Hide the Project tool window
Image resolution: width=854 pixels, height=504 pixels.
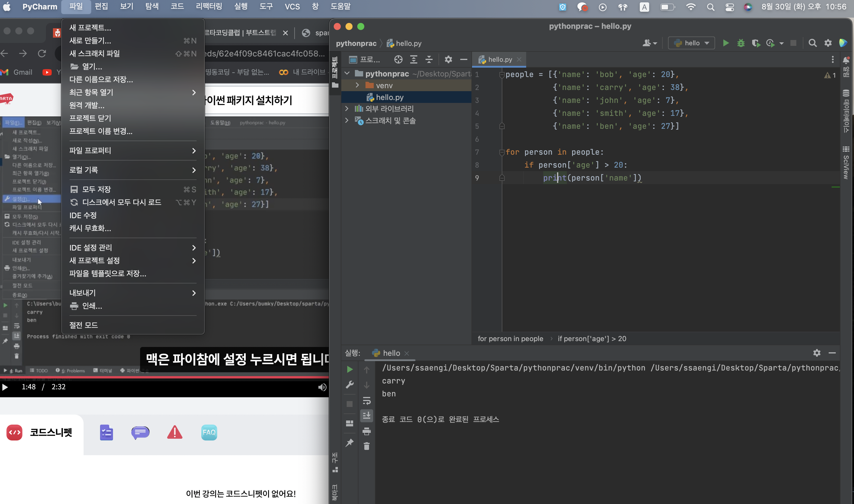click(463, 59)
